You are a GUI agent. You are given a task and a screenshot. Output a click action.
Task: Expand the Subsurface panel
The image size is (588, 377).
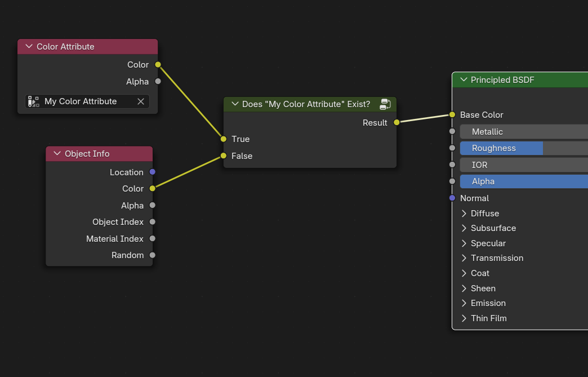click(464, 228)
